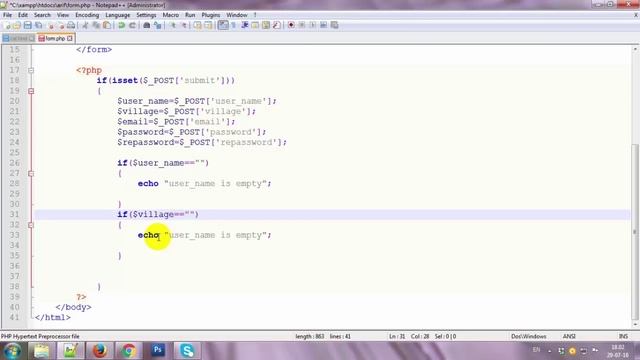Open the Settings menu
The width and height of the screenshot is (640, 360).
(146, 15)
